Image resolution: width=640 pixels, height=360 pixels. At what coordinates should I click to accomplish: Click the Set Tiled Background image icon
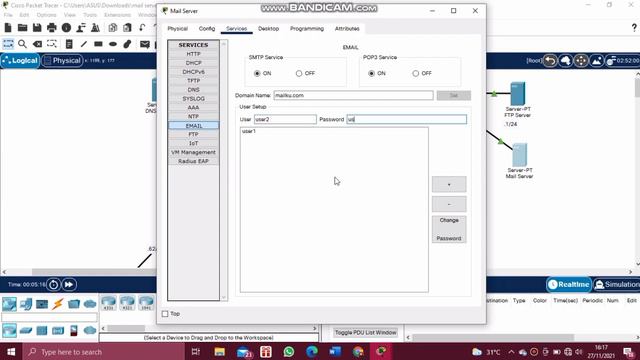tap(597, 61)
